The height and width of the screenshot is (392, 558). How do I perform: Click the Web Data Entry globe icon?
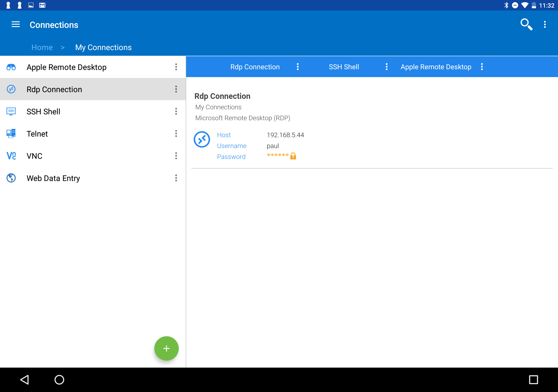coord(11,178)
